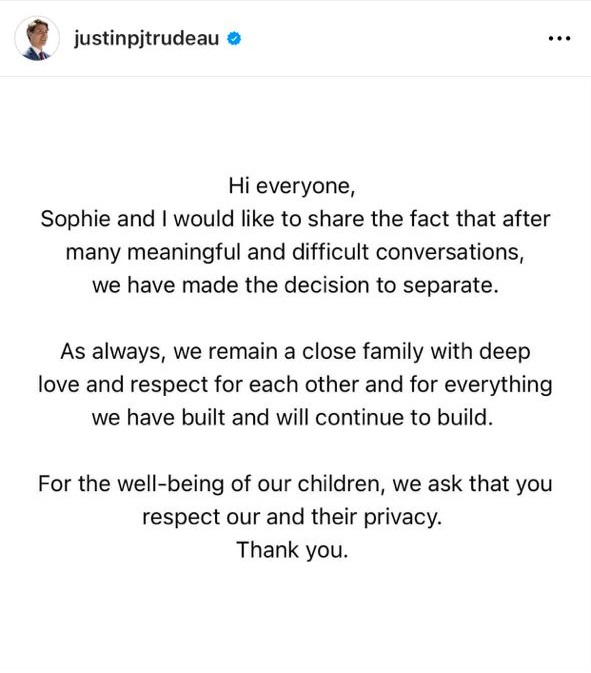Click the line "For the well-being of our children"
This screenshot has height=673, width=591.
295,484
